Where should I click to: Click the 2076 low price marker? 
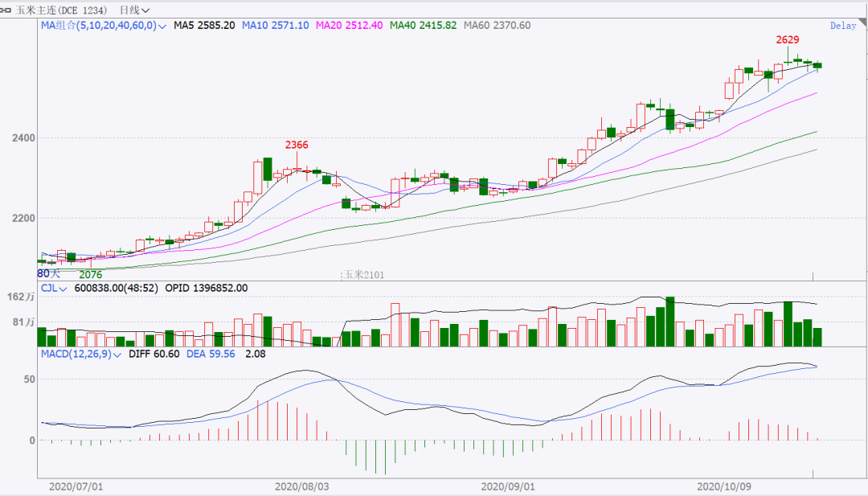tap(90, 275)
